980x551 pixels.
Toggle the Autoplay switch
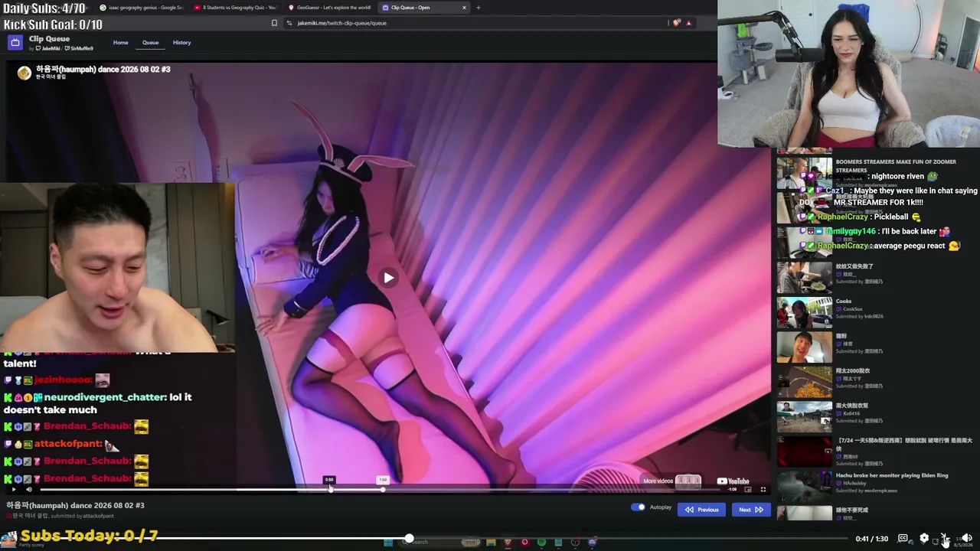click(x=638, y=507)
